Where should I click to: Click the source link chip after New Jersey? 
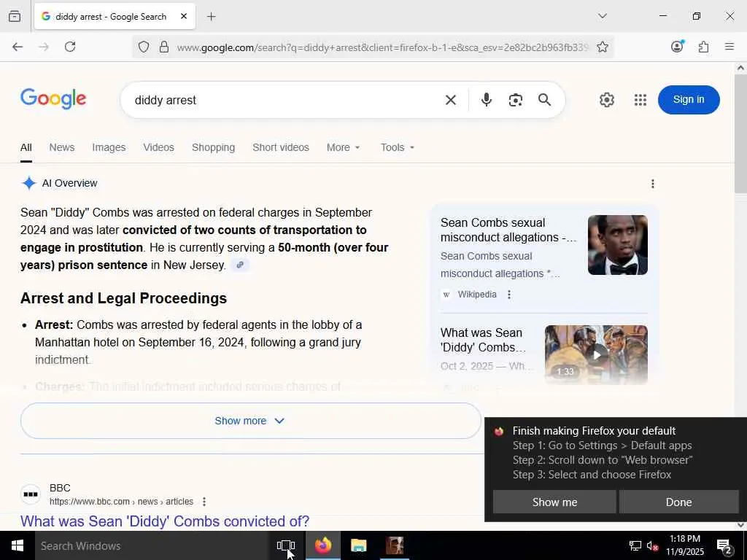(239, 265)
